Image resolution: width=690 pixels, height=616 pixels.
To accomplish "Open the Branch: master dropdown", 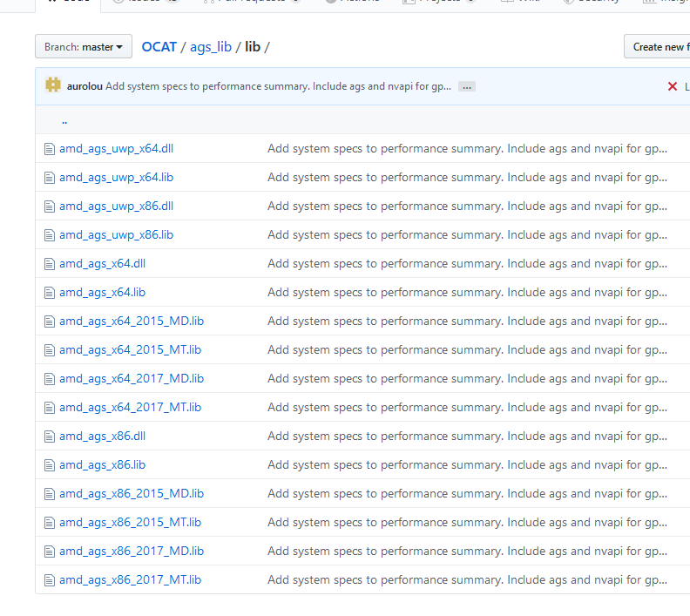I will pyautogui.click(x=84, y=47).
